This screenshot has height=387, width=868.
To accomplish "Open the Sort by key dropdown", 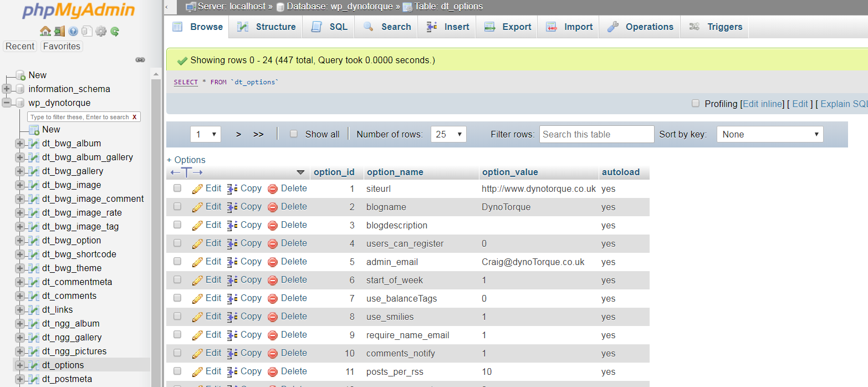I will coord(770,134).
